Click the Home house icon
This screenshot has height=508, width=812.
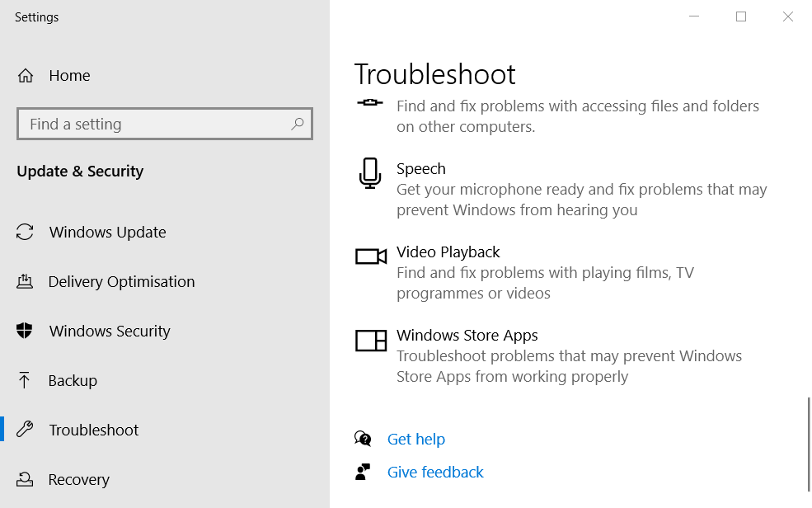coord(26,76)
